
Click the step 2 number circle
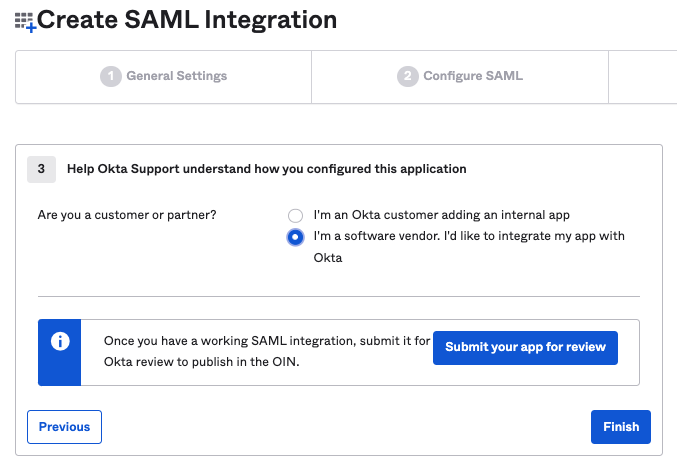(x=407, y=76)
